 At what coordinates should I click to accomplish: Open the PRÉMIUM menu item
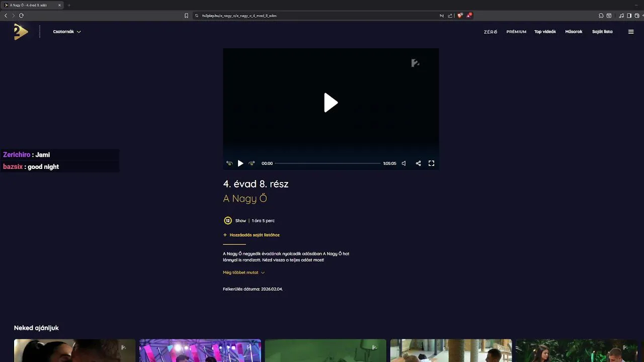pos(516,32)
